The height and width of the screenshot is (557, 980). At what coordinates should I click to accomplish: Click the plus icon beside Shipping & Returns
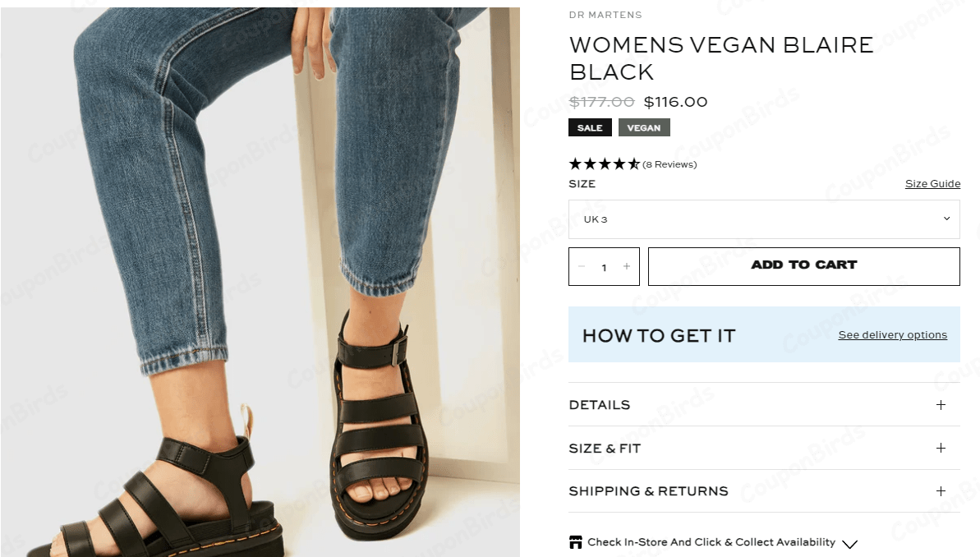[941, 491]
